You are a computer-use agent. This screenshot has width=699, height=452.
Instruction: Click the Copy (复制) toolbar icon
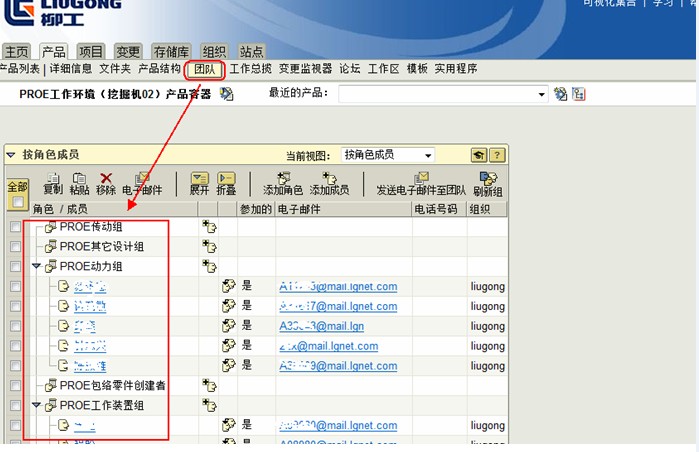pyautogui.click(x=53, y=178)
